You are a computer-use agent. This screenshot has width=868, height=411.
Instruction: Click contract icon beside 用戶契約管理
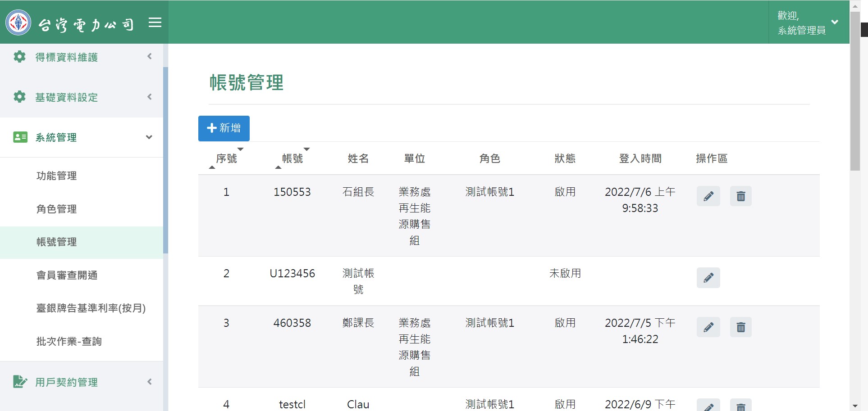coord(20,382)
